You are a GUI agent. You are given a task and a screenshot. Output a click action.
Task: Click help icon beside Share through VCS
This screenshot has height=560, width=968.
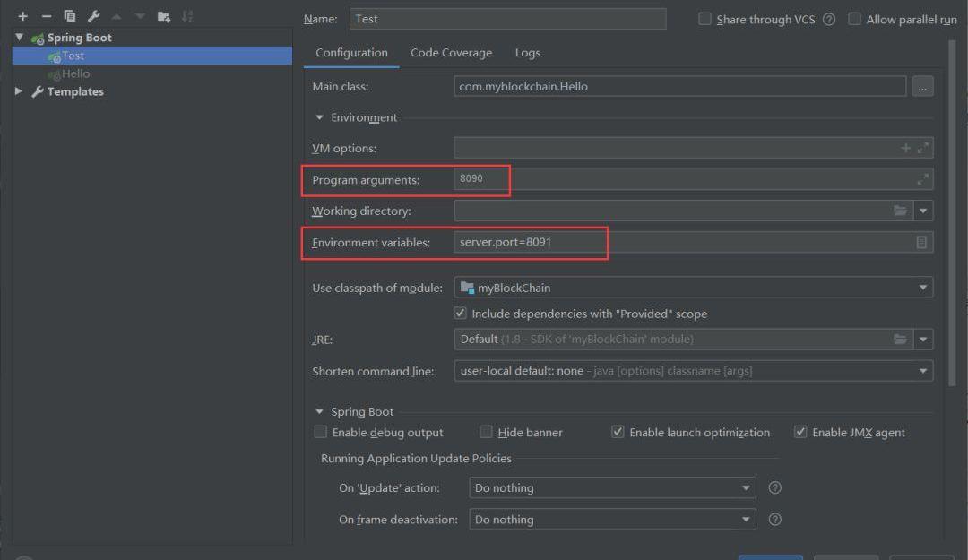829,20
